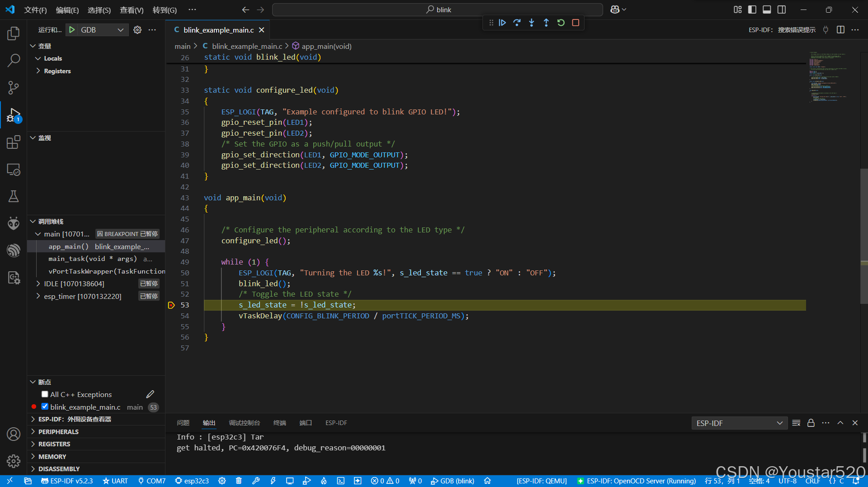Image resolution: width=868 pixels, height=487 pixels.
Task: Toggle primary sidebar visibility
Action: [x=752, y=9]
